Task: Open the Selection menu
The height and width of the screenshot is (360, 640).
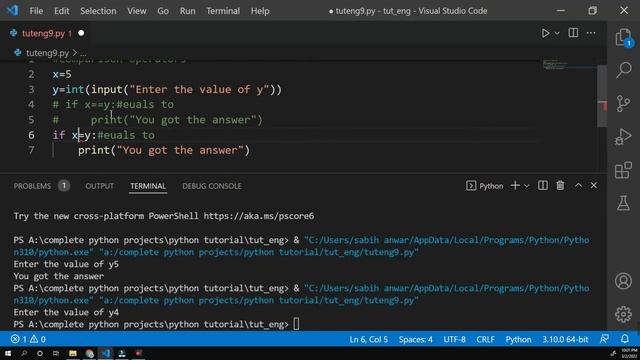Action: coord(98,11)
